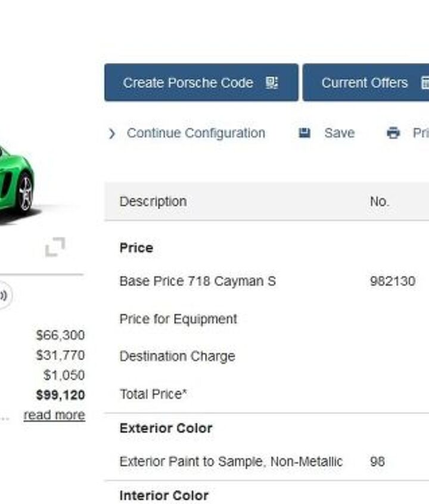Select the No. column header
The width and height of the screenshot is (429, 504).
pyautogui.click(x=379, y=202)
